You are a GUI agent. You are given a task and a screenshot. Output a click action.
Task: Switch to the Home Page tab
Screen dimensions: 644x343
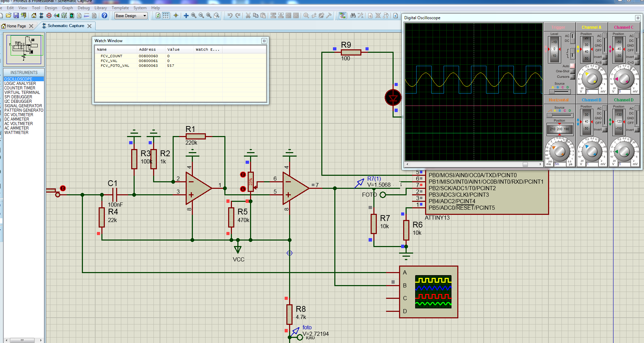(16, 26)
